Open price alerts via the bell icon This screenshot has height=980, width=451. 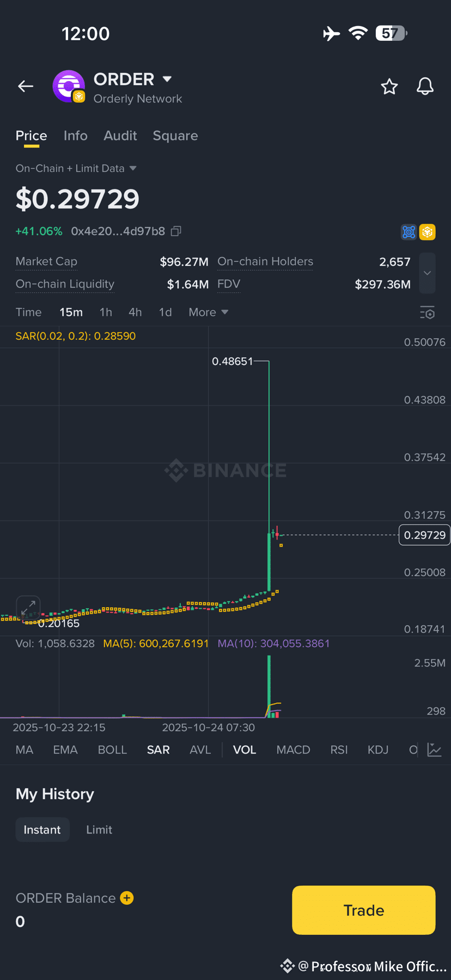pos(425,86)
